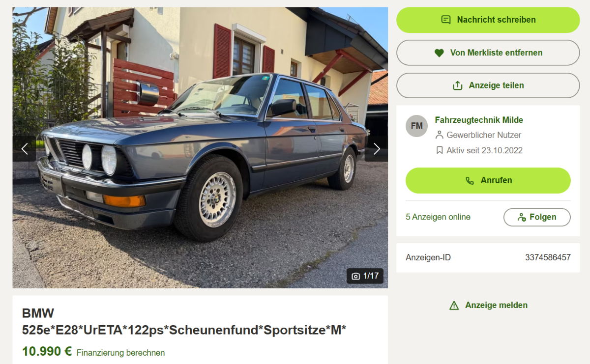The image size is (590, 364).
Task: Show the next car photo with right arrow
Action: [376, 148]
